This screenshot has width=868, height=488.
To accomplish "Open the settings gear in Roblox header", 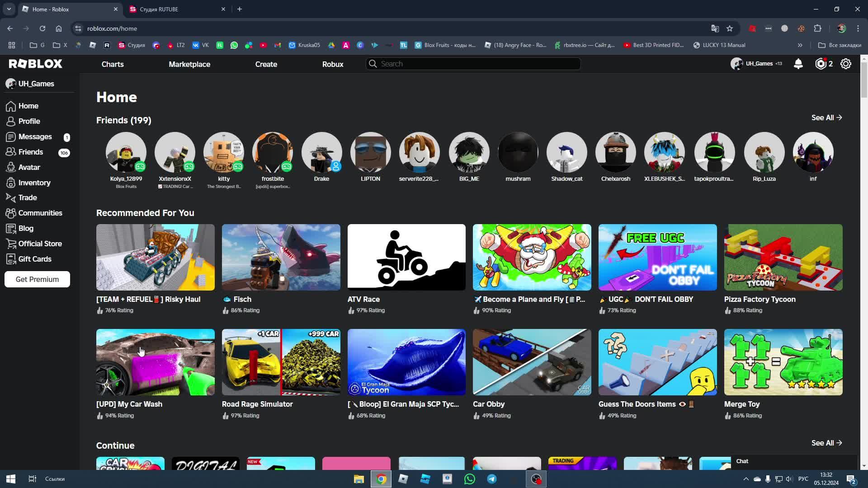I will (x=846, y=64).
